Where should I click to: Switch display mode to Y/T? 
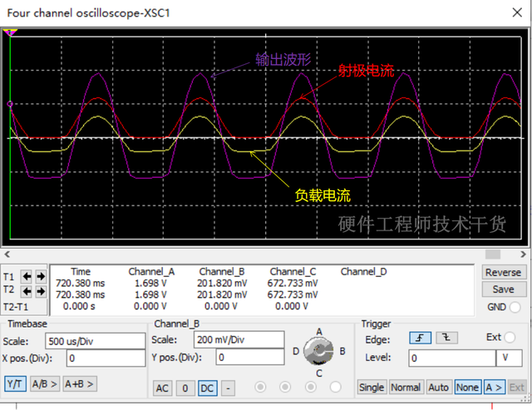[x=15, y=384]
